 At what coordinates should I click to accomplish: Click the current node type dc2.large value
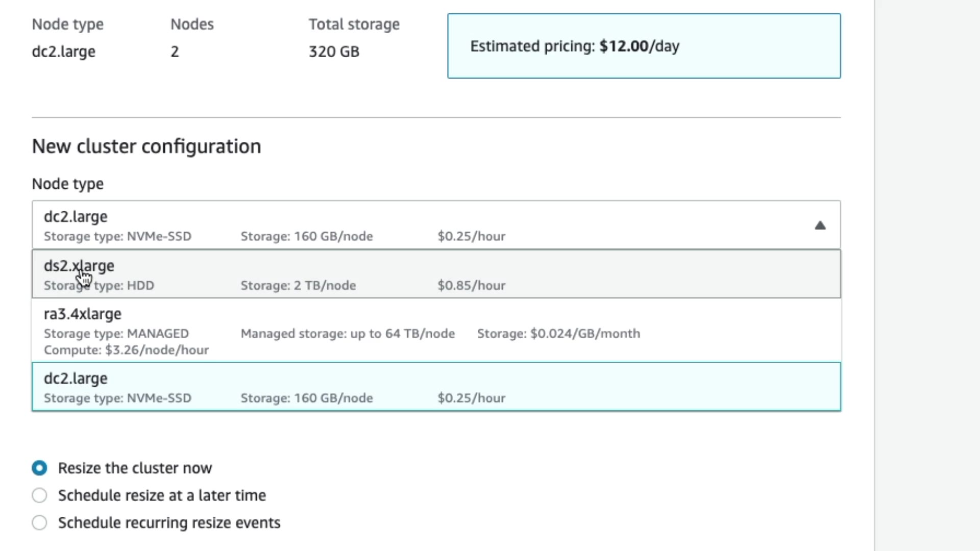(63, 52)
